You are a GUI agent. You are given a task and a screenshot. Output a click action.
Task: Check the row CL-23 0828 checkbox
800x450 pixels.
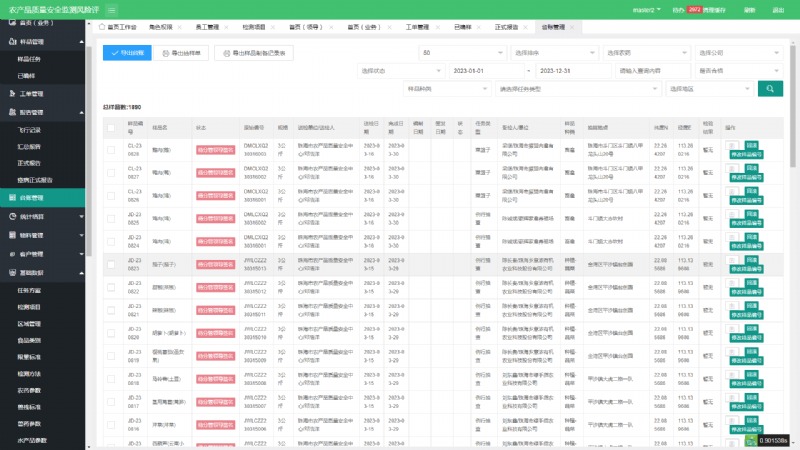coord(111,150)
